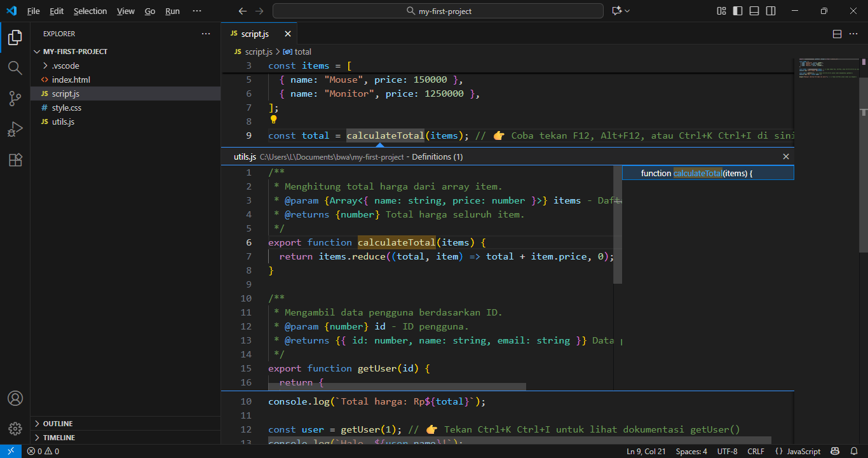Expand the TIMELINE section
This screenshot has width=868, height=458.
[58, 438]
